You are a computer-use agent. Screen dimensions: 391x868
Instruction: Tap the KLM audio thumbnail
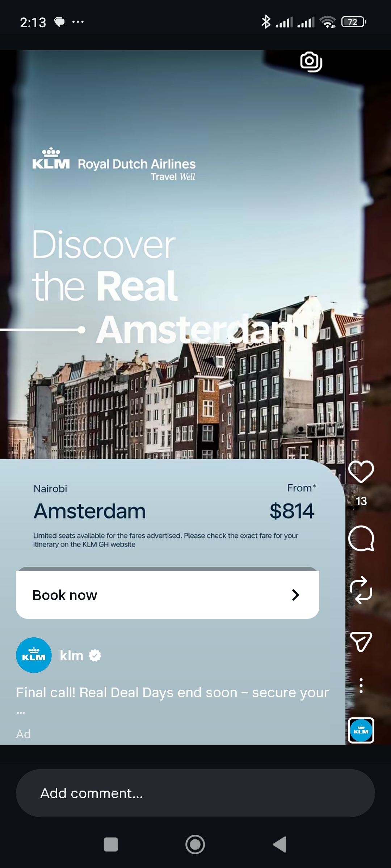pyautogui.click(x=361, y=730)
